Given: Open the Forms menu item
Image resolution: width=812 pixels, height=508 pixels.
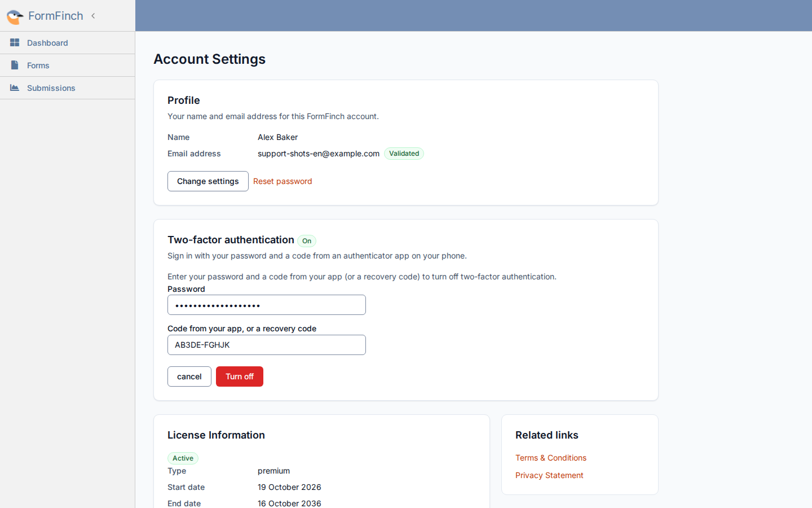Looking at the screenshot, I should (68, 65).
